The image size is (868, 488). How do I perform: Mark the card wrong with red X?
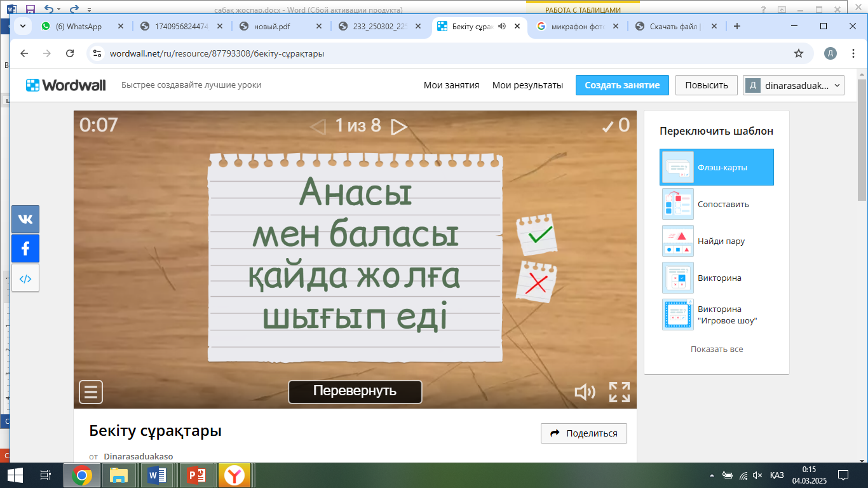coord(536,281)
